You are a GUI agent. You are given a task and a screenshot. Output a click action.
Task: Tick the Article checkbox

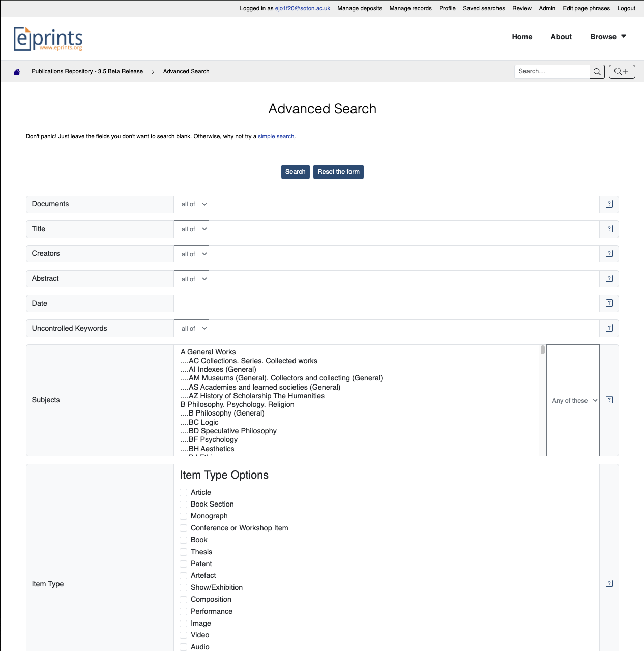coord(184,492)
